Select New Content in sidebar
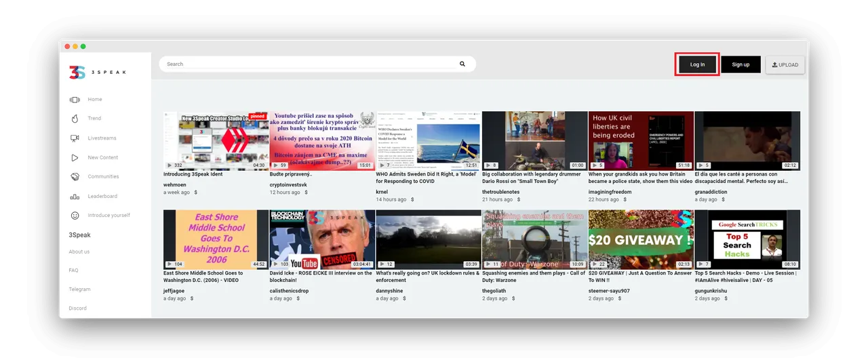 [x=103, y=157]
